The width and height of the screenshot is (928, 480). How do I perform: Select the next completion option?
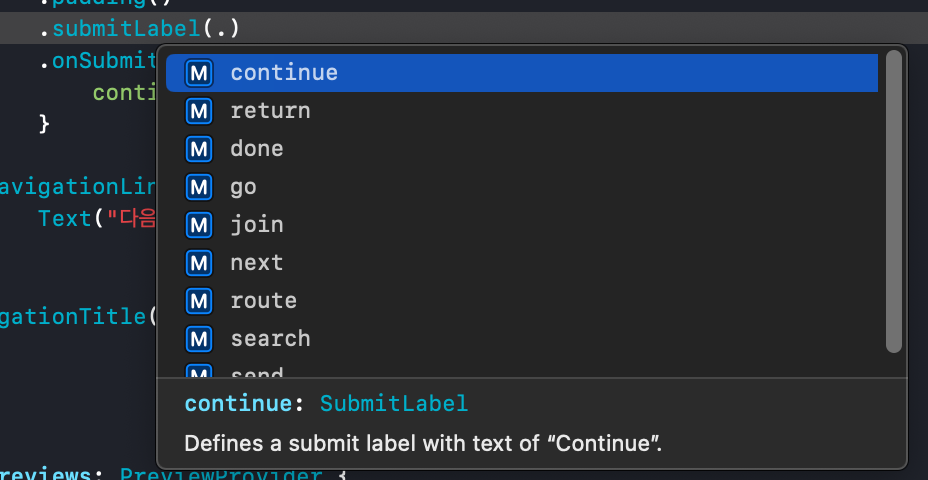click(x=521, y=262)
